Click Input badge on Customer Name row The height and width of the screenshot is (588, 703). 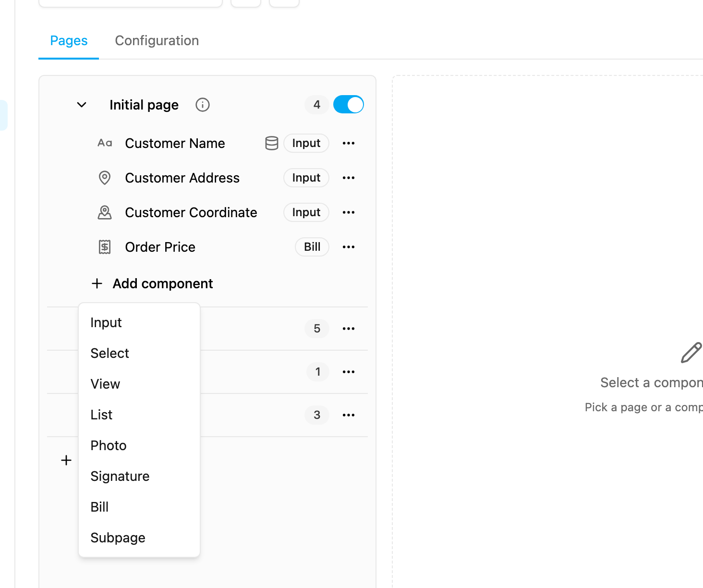[306, 143]
